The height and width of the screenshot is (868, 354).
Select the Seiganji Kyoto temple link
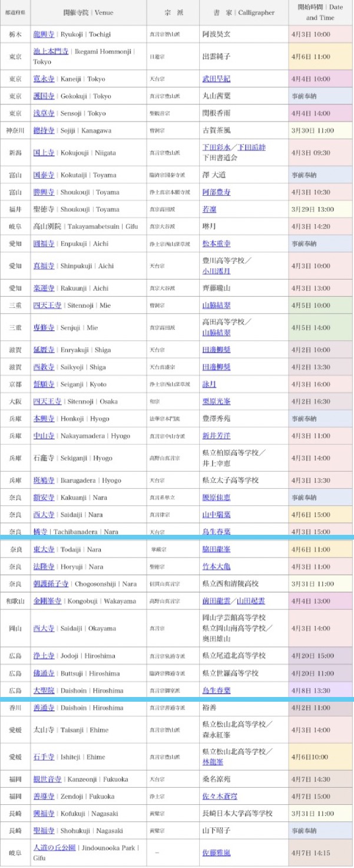click(44, 384)
